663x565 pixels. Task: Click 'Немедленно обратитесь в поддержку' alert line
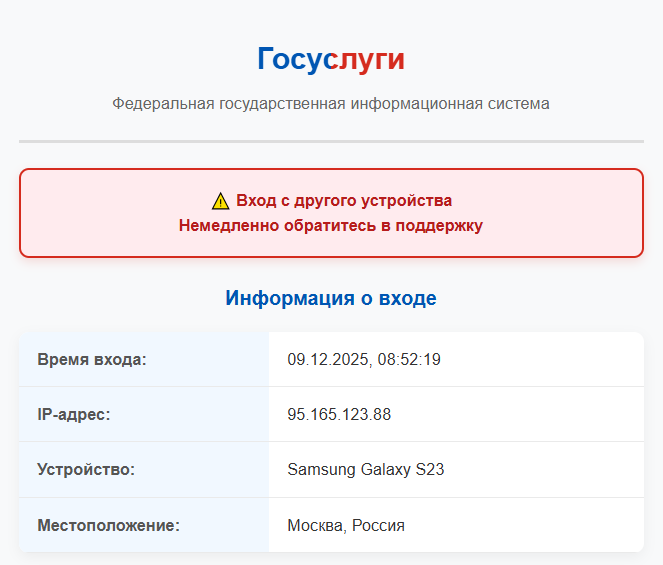331,225
